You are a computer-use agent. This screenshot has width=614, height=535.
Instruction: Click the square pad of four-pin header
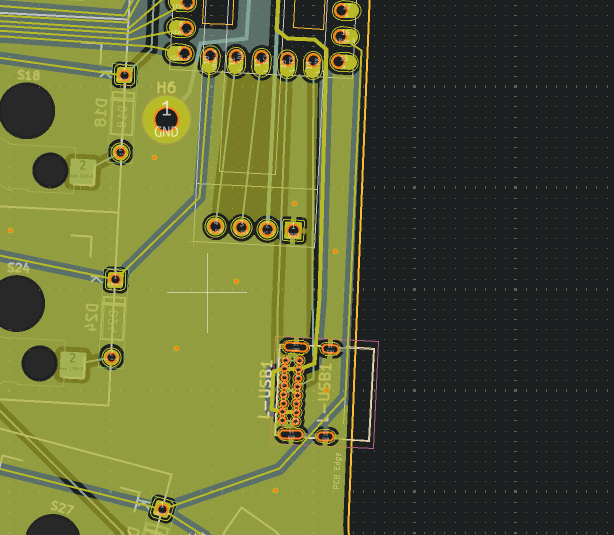[293, 230]
